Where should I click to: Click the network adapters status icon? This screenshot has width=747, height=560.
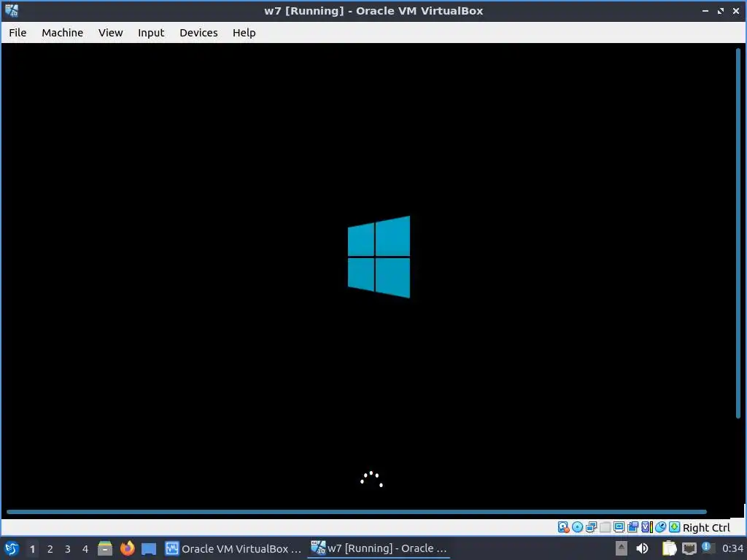tap(591, 527)
